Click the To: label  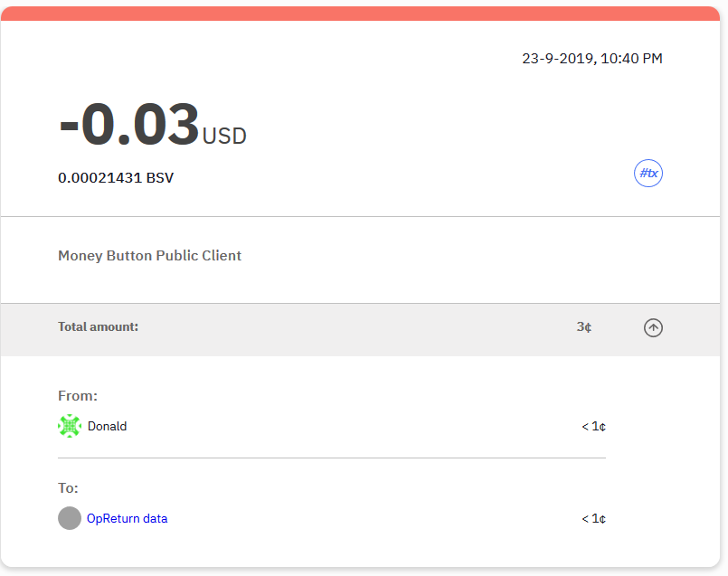click(x=68, y=487)
